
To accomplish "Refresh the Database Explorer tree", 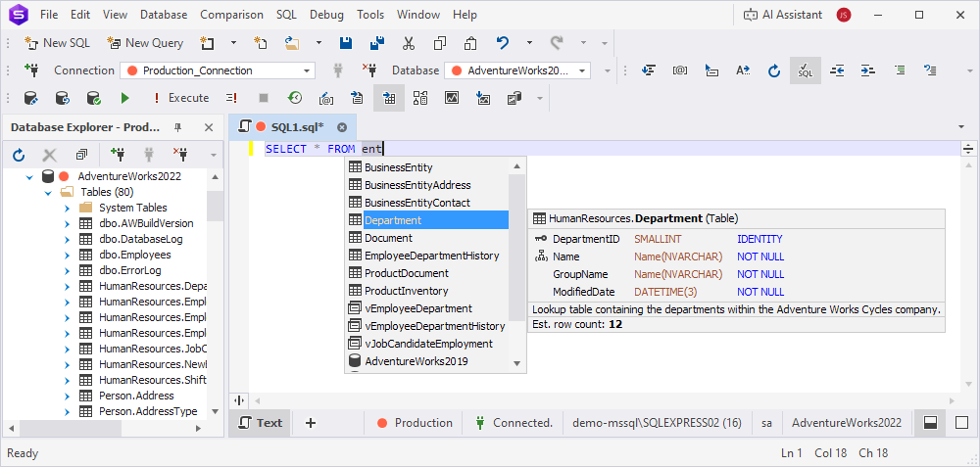I will coord(19,155).
